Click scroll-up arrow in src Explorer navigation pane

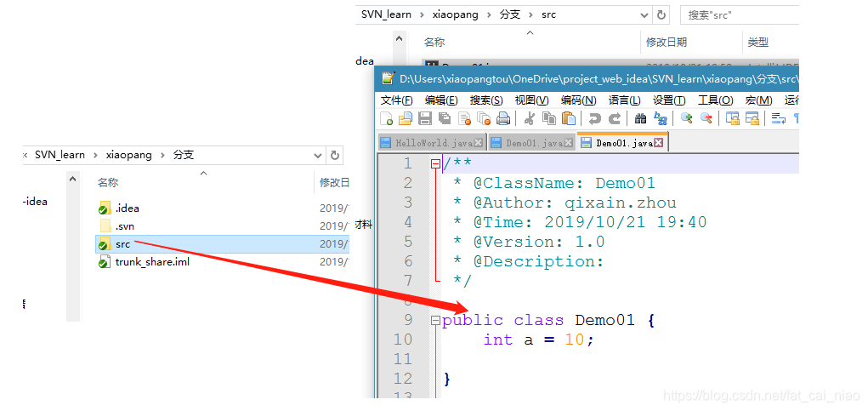click(x=399, y=39)
